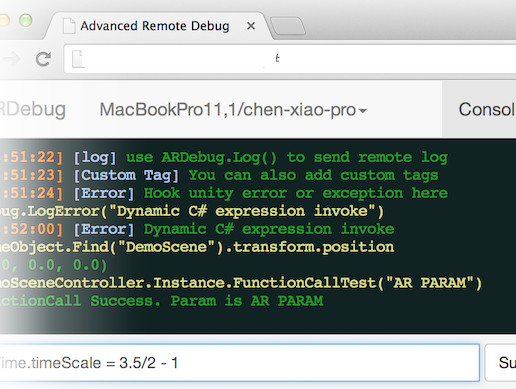Click the Find("DemoScene").transform.position command line
This screenshot has width=516, height=389.
click(x=197, y=247)
